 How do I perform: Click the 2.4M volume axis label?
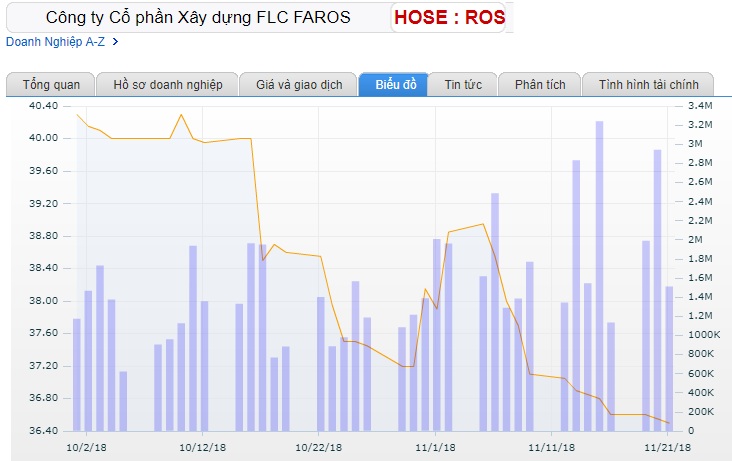point(700,201)
